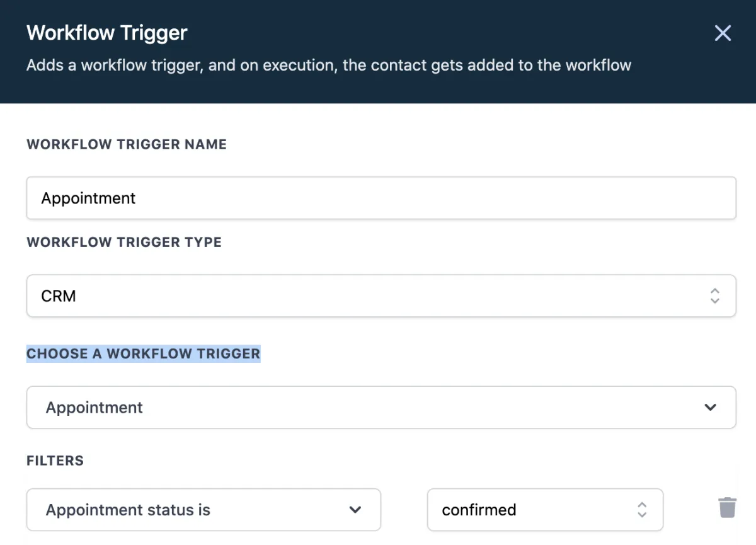The width and height of the screenshot is (756, 545).
Task: Click the highlighted CHOOSE A WORKFLOW TRIGGER label
Action: [143, 353]
